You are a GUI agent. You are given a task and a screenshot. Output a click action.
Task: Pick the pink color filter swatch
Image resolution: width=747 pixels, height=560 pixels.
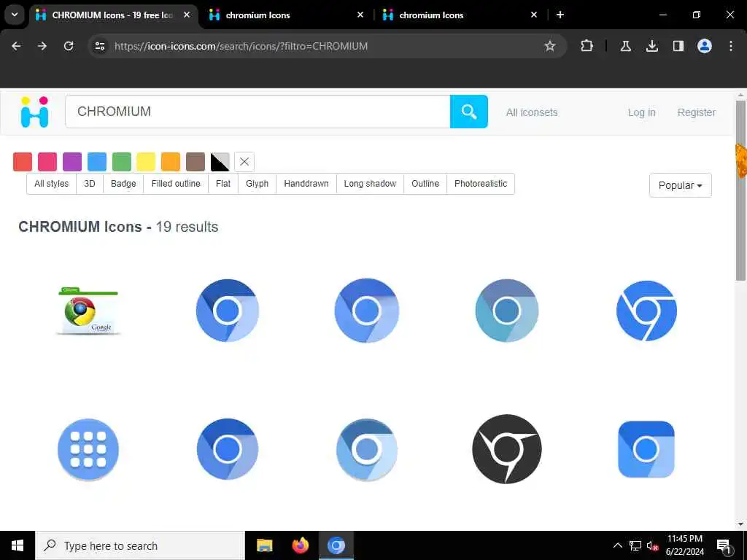pyautogui.click(x=47, y=162)
